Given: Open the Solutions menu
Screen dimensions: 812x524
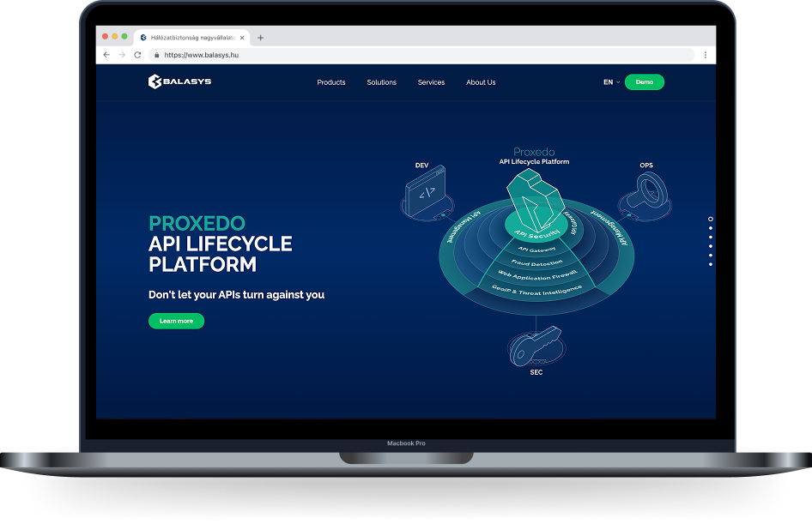Looking at the screenshot, I should pyautogui.click(x=382, y=82).
